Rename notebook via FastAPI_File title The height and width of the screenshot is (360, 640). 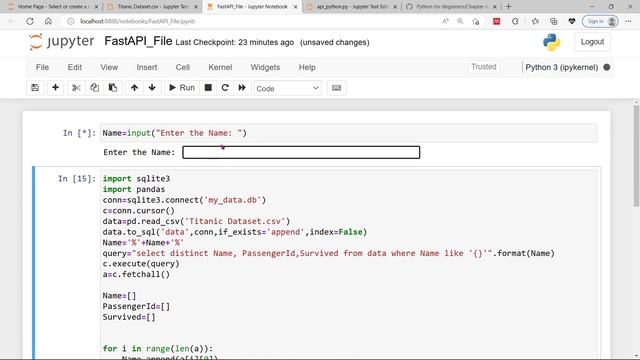click(x=138, y=41)
